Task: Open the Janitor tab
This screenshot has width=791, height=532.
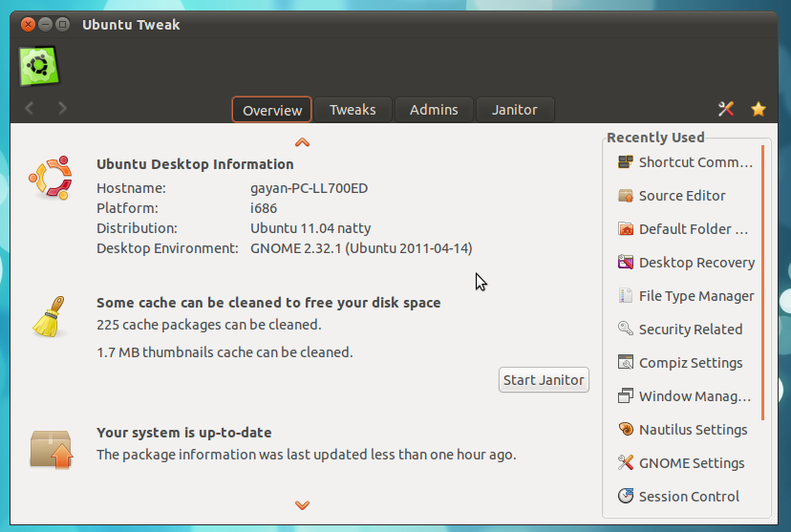Action: tap(515, 110)
